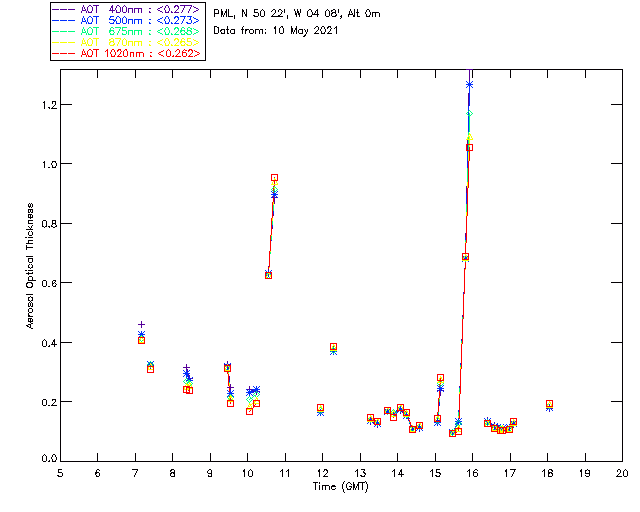Viewport: 640px width, 512px height.
Task: Click the blue star marker near 1.27 peak
Action: pos(469,85)
